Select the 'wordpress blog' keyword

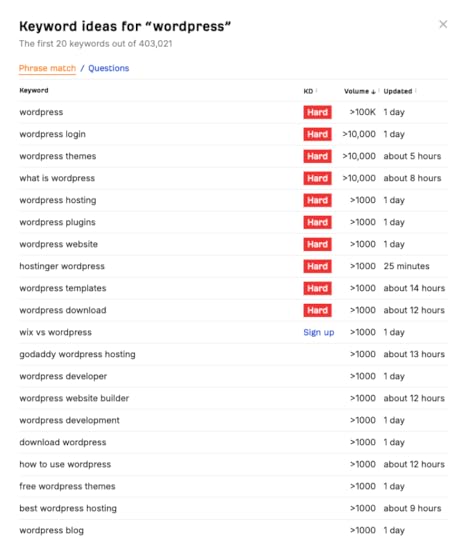tap(51, 530)
